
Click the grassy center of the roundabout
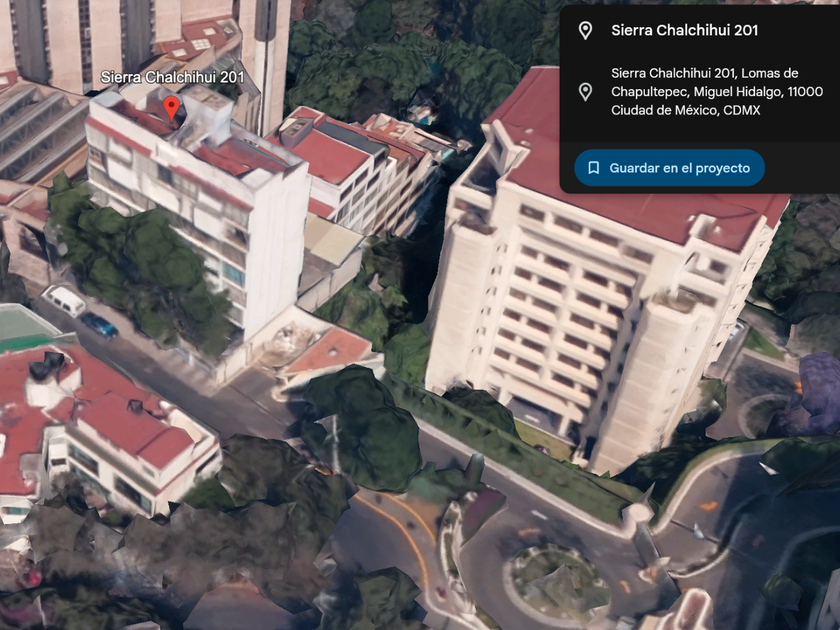(x=559, y=584)
